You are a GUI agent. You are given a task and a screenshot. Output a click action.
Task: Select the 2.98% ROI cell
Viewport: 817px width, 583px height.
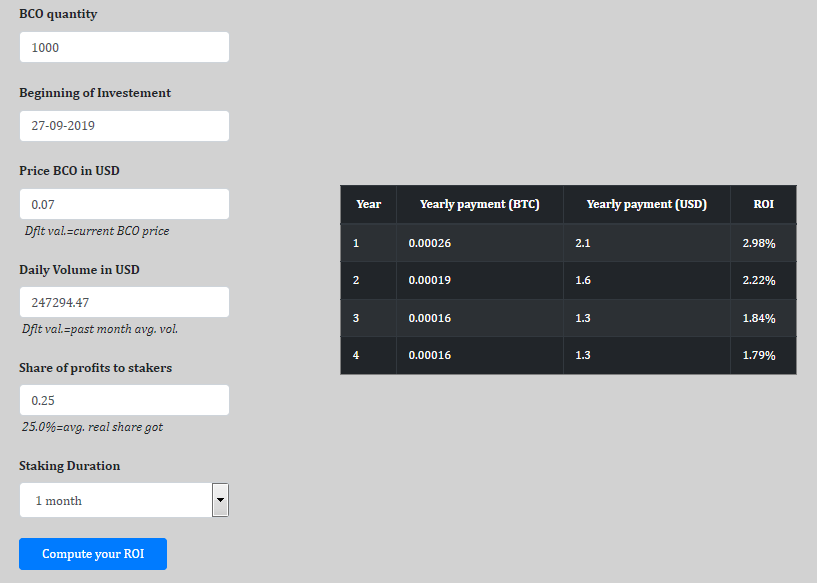763,243
